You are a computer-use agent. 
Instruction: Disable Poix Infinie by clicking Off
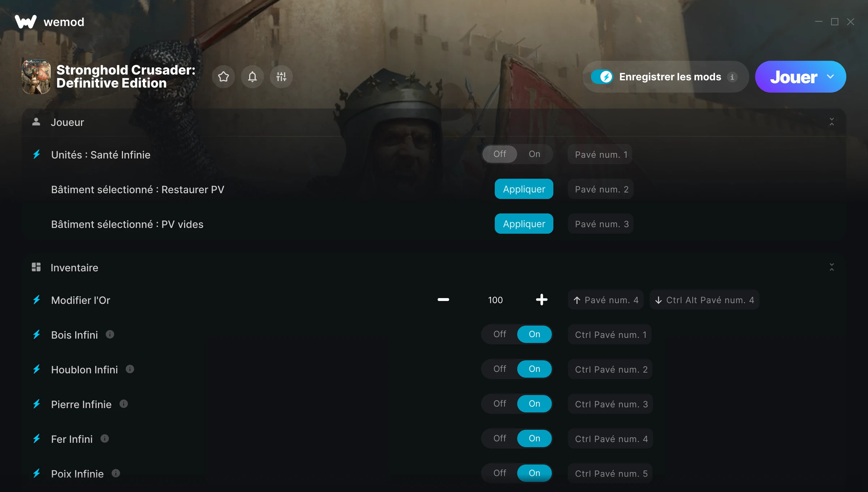pyautogui.click(x=500, y=473)
